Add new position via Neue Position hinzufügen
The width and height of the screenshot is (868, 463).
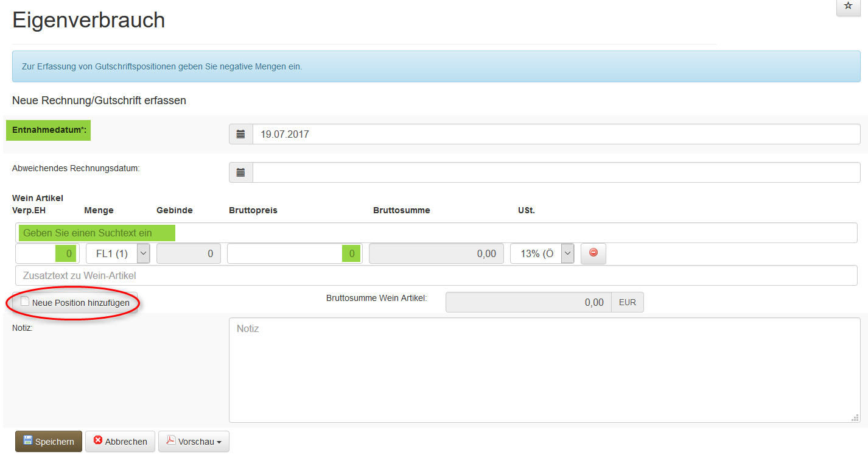coord(75,303)
